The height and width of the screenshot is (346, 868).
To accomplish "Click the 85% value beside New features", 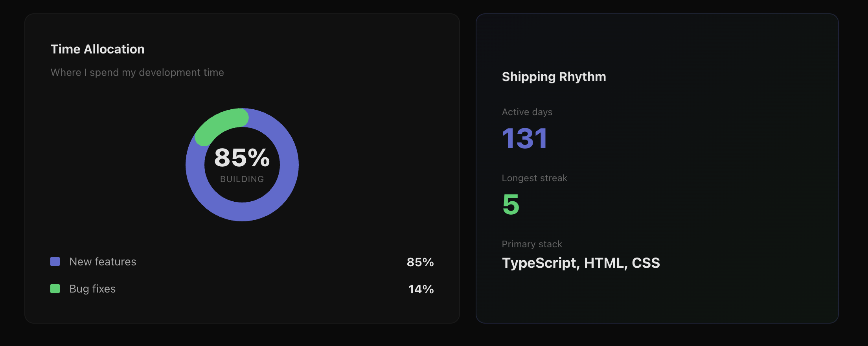I will point(420,261).
